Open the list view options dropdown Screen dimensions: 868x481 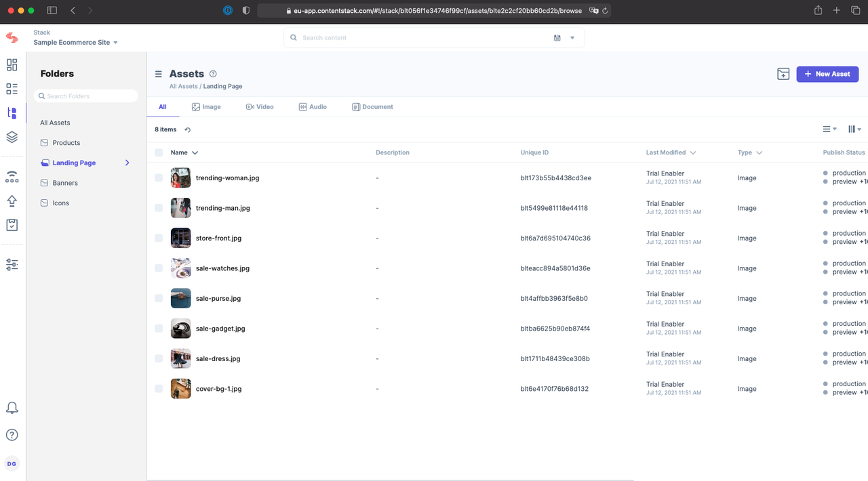click(829, 129)
